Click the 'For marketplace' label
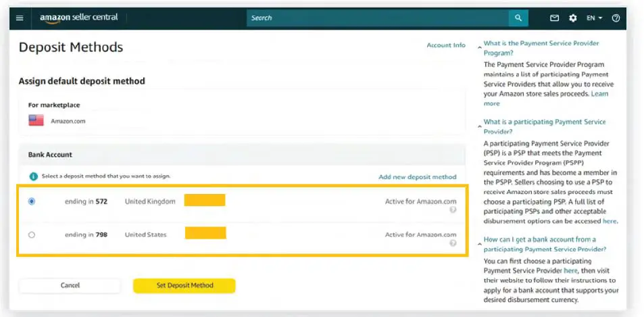The image size is (644, 317). pyautogui.click(x=54, y=105)
